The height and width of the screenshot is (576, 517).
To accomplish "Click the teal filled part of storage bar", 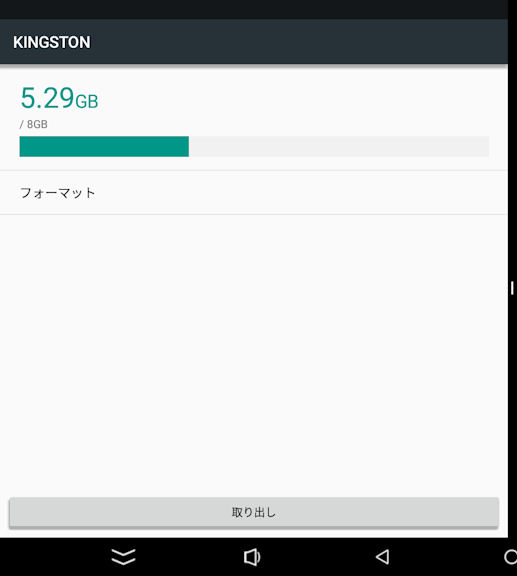I will pyautogui.click(x=104, y=146).
